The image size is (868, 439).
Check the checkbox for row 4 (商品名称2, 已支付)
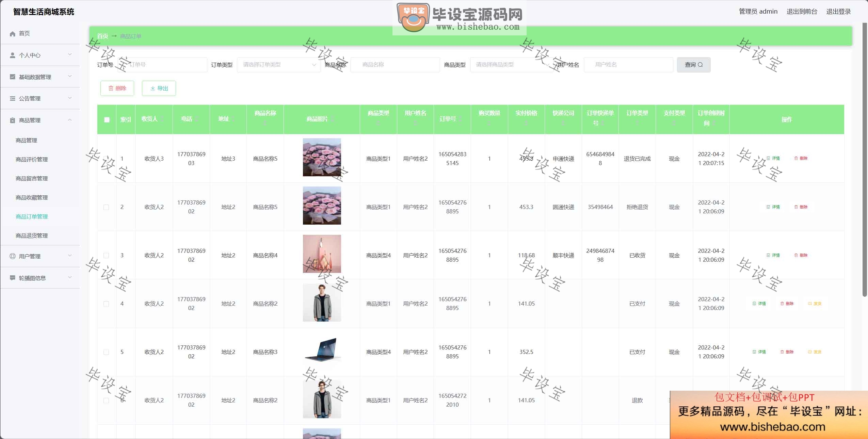106,304
